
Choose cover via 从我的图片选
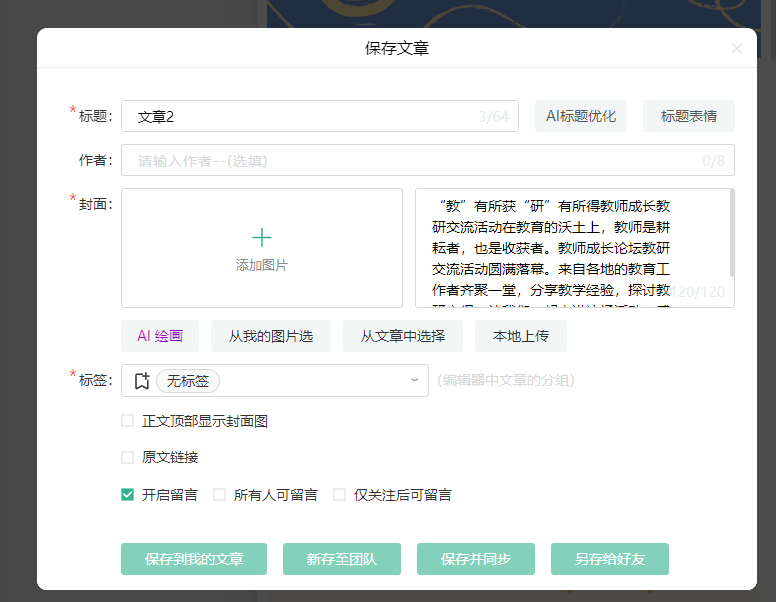pyautogui.click(x=270, y=336)
